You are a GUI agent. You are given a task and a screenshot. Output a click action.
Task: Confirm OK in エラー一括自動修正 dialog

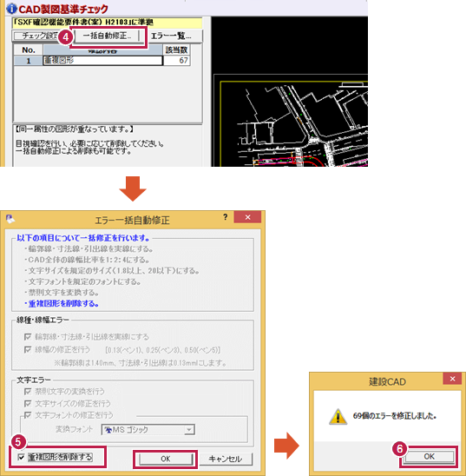(x=166, y=459)
